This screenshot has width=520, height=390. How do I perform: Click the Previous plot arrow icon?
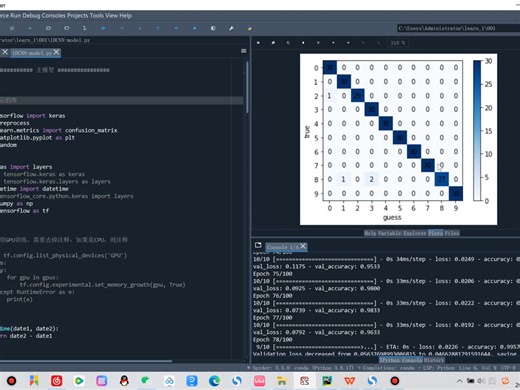[x=333, y=43]
